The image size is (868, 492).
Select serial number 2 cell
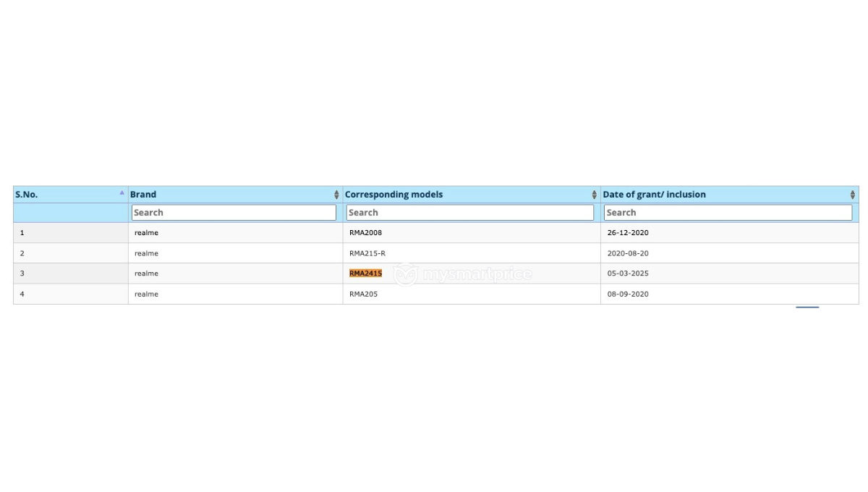tap(71, 253)
